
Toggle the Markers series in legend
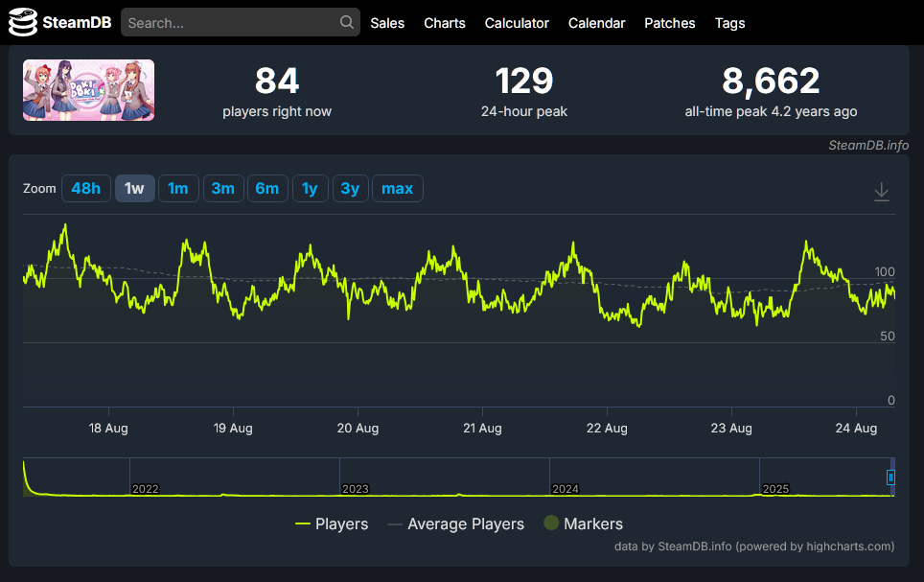[584, 524]
